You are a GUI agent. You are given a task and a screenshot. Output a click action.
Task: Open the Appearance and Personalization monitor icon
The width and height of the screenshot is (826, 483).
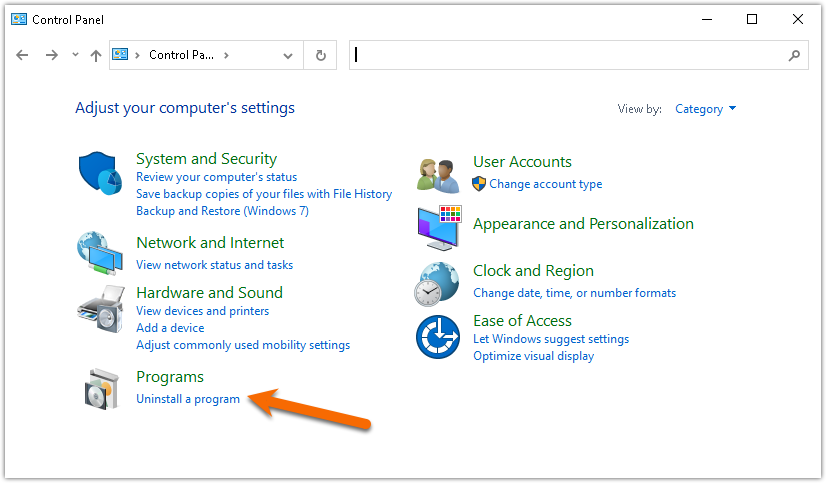[439, 228]
